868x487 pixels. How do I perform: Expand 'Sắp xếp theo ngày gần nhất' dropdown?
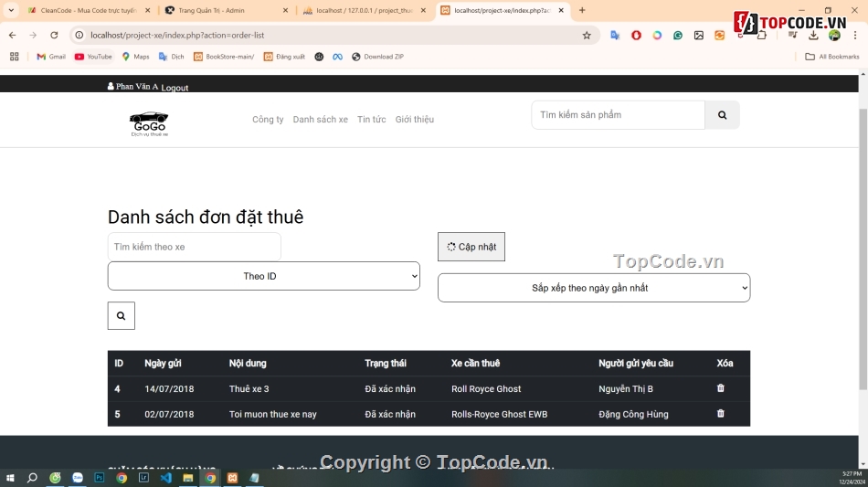click(x=594, y=288)
